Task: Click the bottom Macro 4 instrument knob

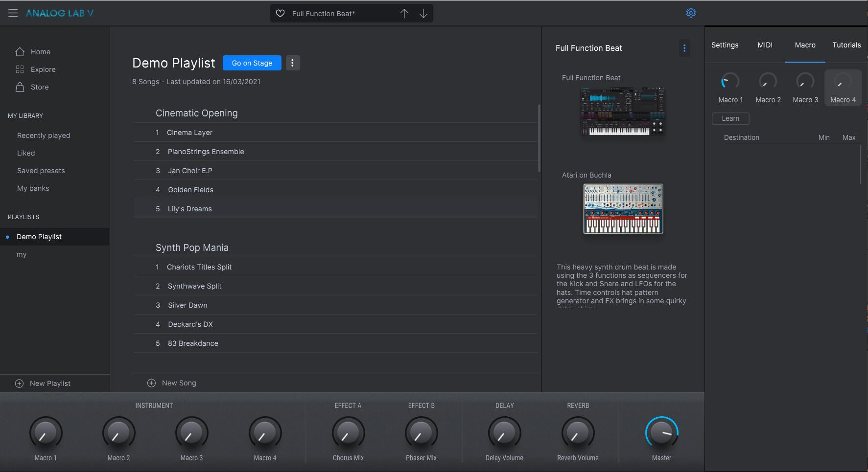Action: (265, 433)
